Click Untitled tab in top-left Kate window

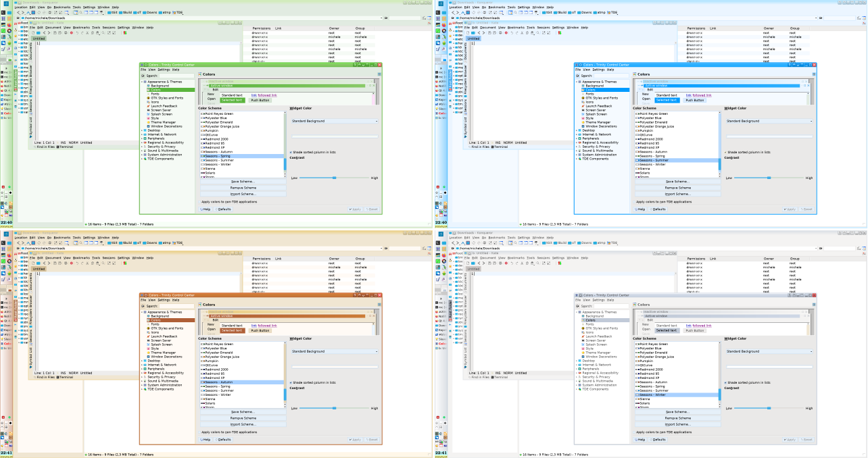point(39,39)
